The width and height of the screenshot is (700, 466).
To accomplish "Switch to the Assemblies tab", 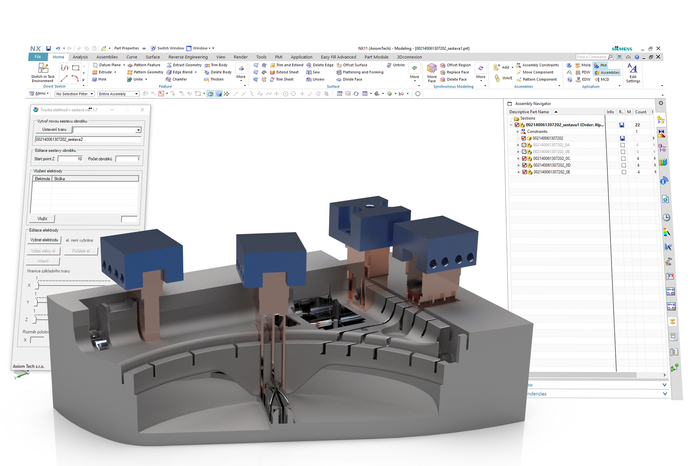I will coord(107,57).
